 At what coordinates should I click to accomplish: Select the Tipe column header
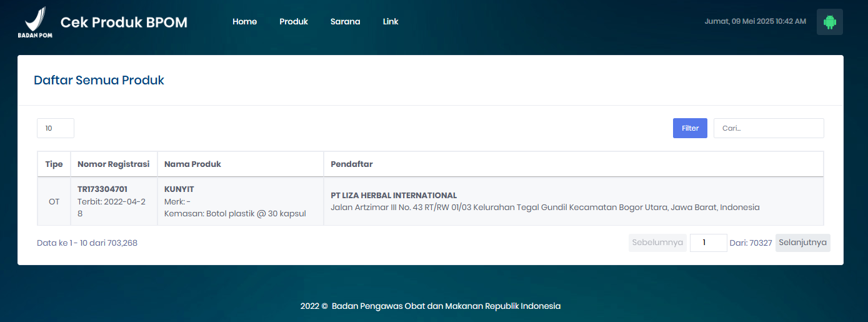(x=54, y=164)
